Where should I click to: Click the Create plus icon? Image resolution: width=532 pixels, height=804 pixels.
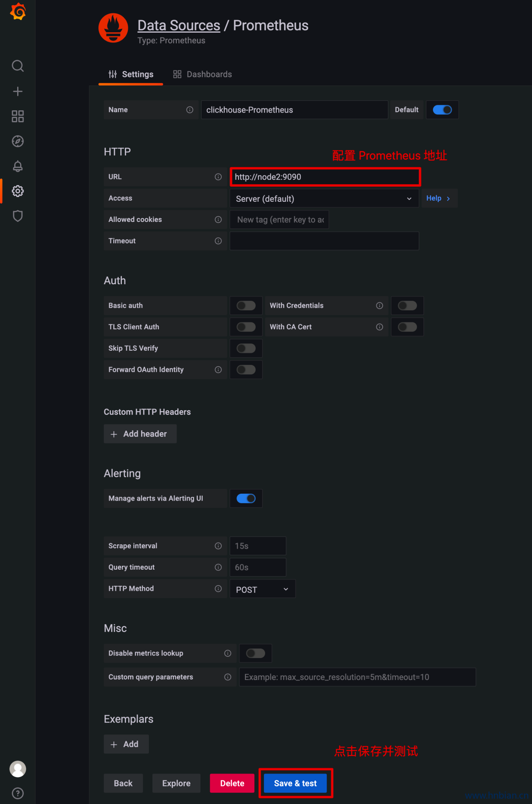[x=18, y=91]
